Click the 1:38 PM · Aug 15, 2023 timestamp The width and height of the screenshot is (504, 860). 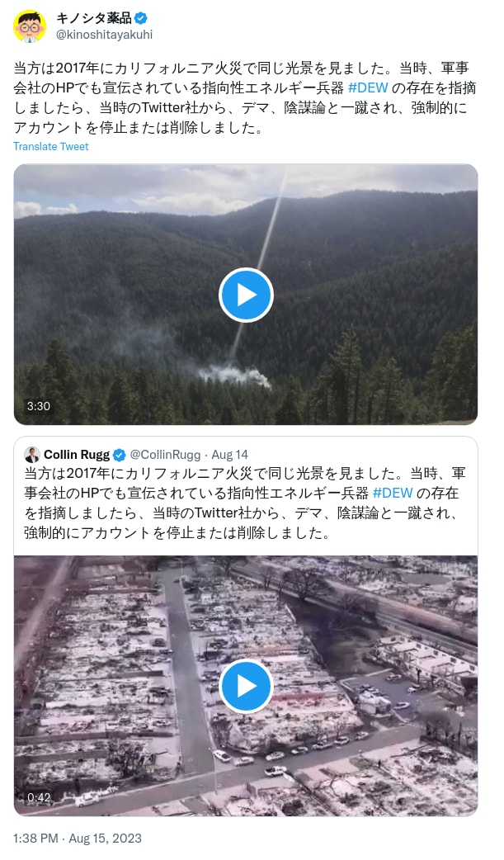coord(78,838)
